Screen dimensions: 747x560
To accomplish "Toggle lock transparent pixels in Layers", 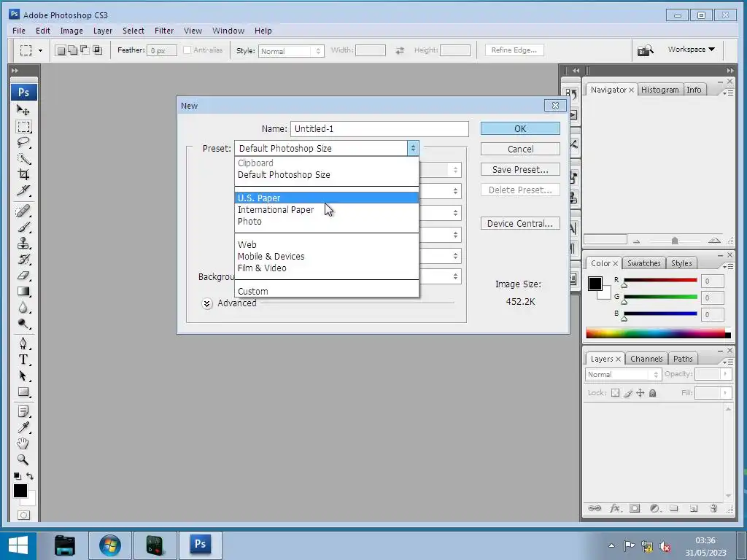I will tap(616, 393).
